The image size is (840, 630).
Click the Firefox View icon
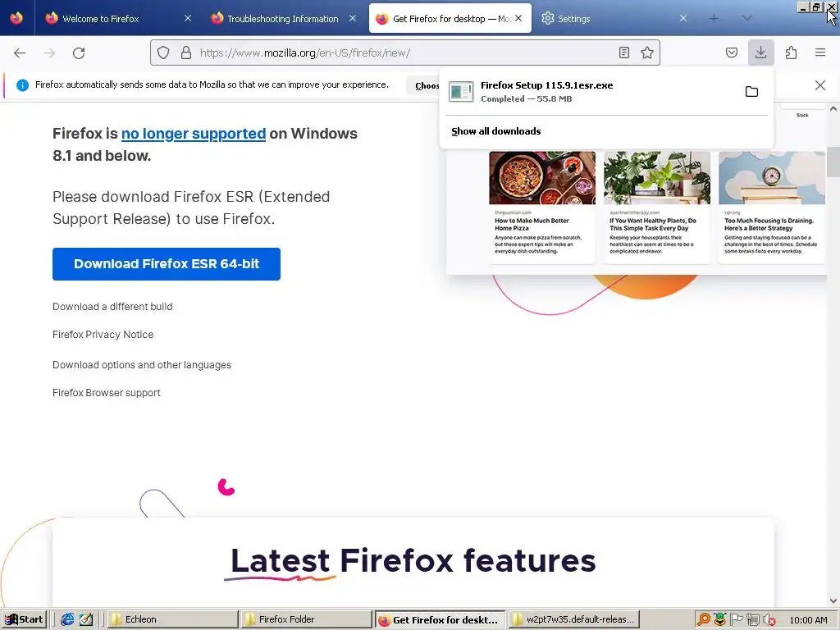click(16, 18)
